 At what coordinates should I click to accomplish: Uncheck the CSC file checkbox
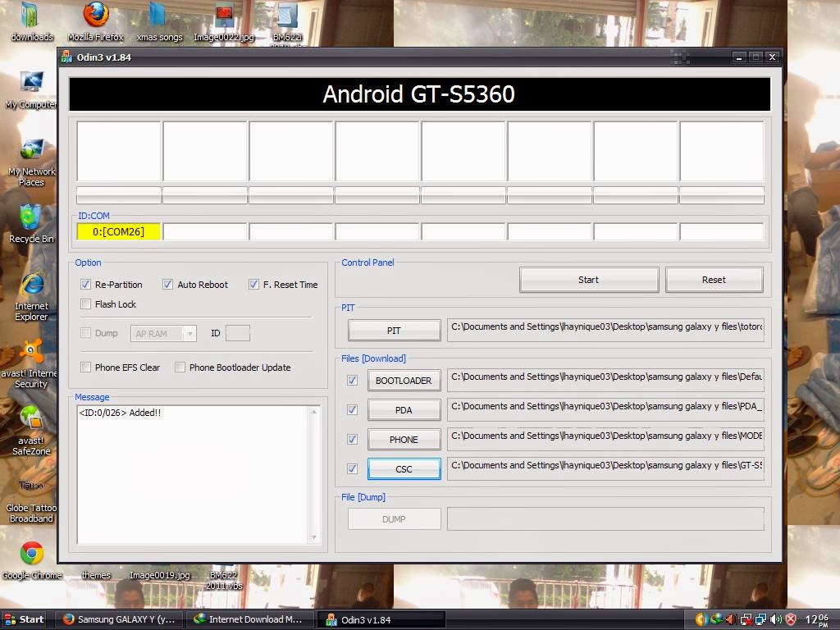[352, 468]
